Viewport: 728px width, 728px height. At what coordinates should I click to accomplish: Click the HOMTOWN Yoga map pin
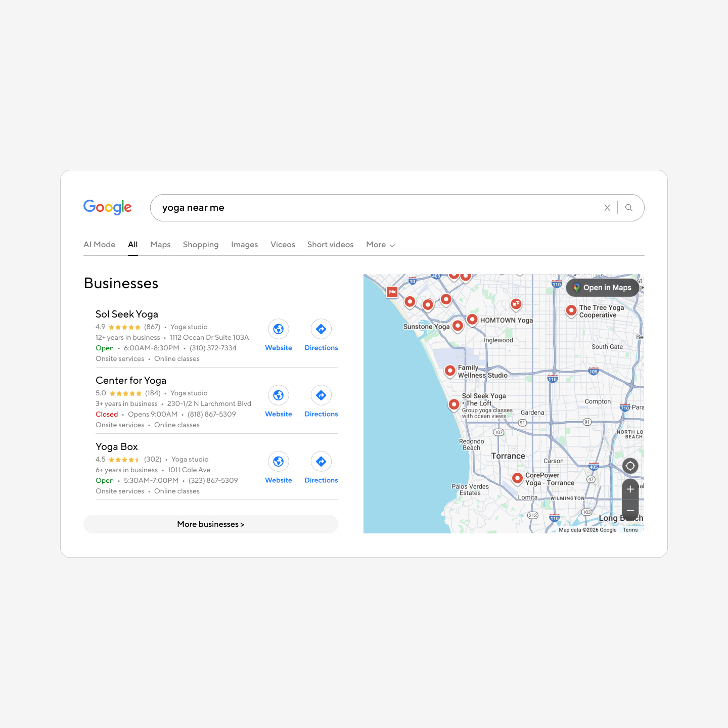472,320
